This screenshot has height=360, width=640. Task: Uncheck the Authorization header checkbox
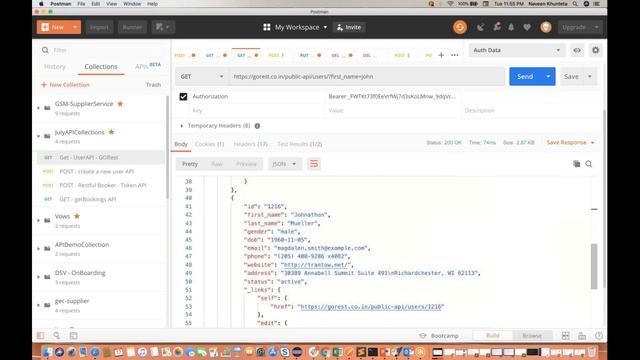[x=183, y=97]
